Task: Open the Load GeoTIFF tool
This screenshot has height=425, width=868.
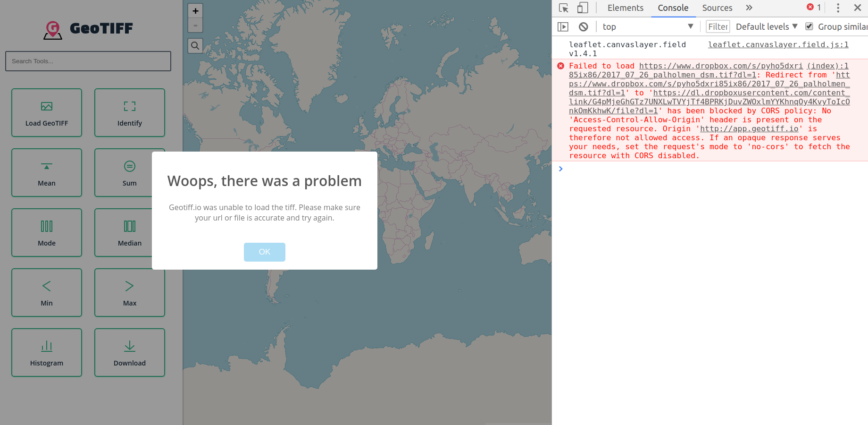Action: click(47, 113)
